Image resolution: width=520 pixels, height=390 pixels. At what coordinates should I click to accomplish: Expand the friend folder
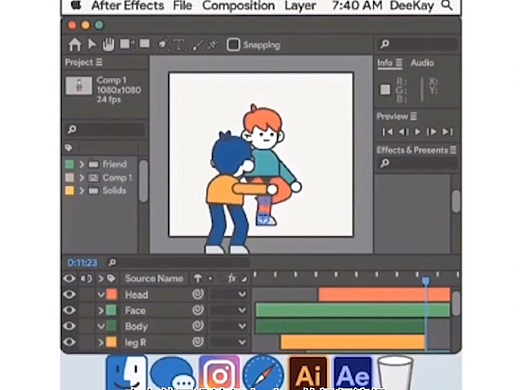point(82,164)
